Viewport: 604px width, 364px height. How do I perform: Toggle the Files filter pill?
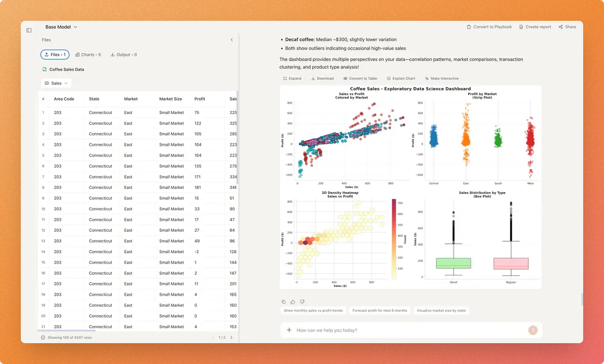[55, 54]
